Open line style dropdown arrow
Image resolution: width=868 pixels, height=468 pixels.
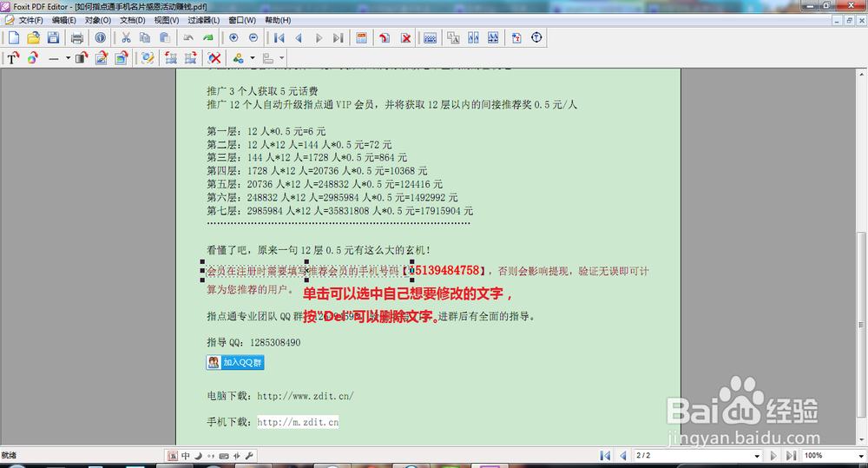tap(68, 57)
